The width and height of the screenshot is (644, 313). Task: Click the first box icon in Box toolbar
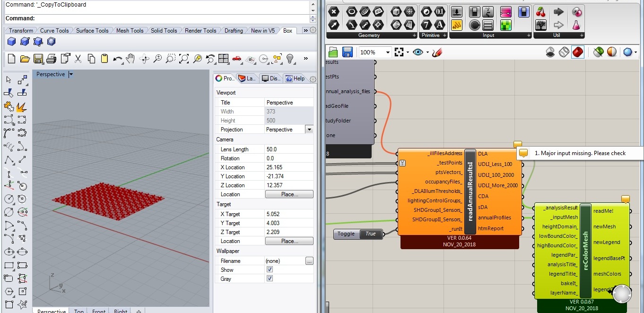[11, 42]
